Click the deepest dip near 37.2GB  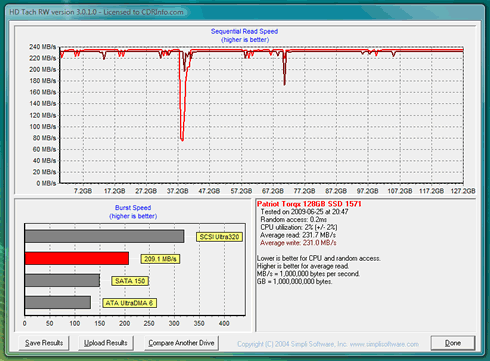coord(182,139)
